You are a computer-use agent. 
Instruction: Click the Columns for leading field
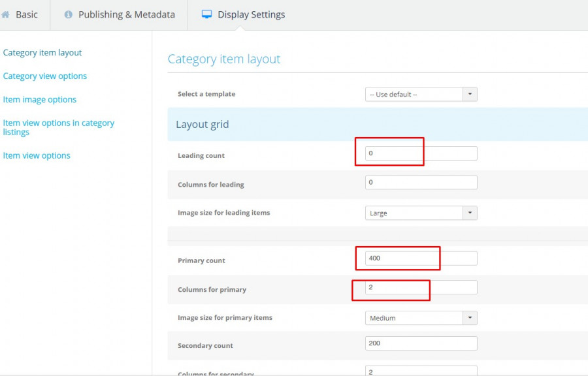tap(421, 182)
